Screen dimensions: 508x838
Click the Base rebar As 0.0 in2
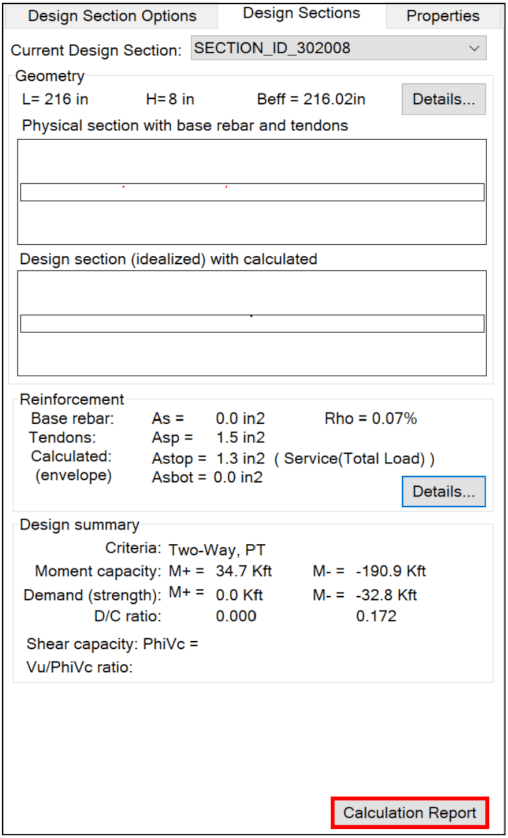pyautogui.click(x=208, y=419)
